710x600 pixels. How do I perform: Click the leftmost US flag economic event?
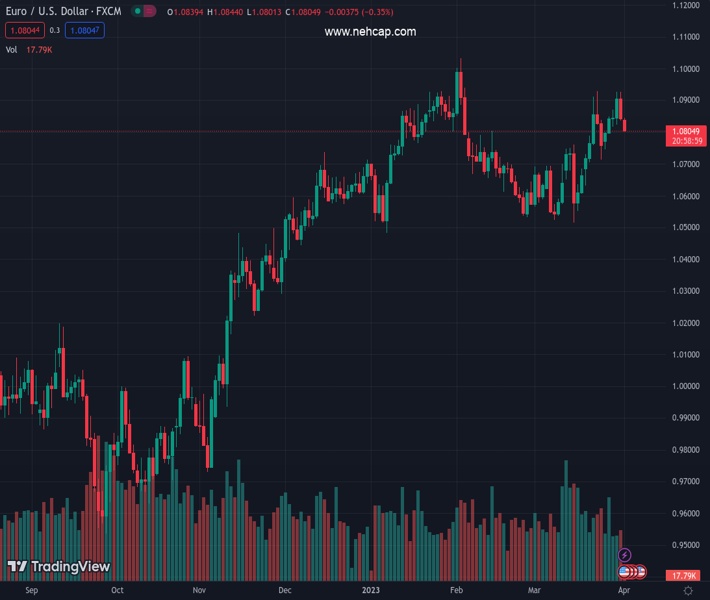point(624,572)
